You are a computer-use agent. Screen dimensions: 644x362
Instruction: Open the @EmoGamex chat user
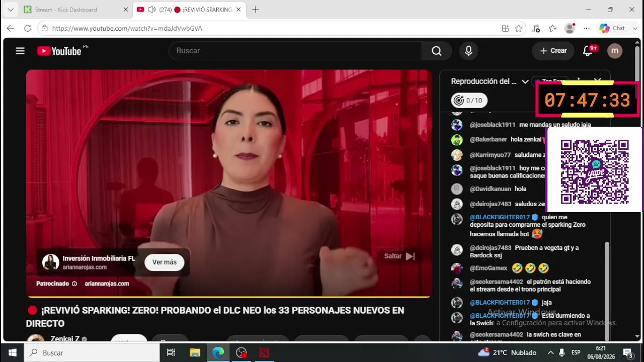pos(489,268)
